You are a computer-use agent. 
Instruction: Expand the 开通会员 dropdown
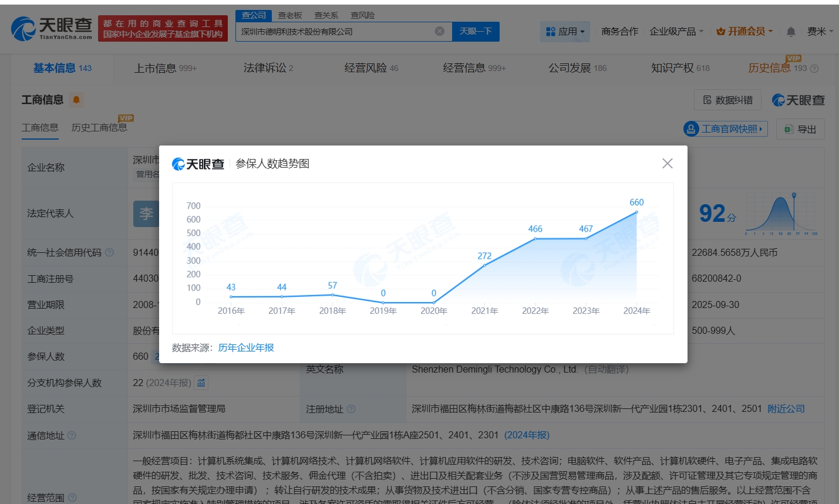coord(744,32)
